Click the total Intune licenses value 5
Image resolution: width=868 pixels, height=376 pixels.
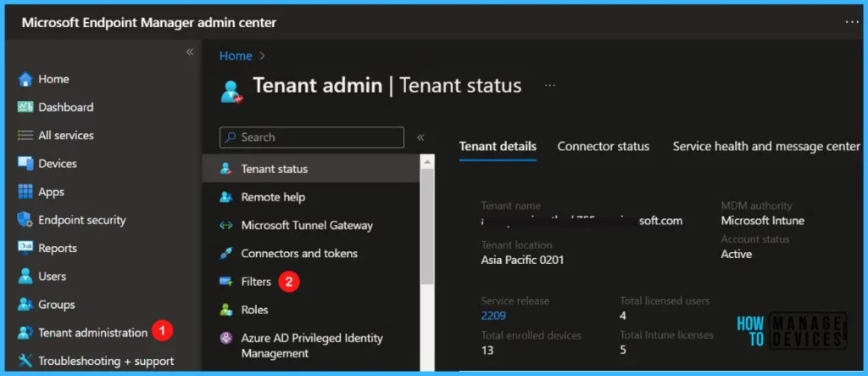click(623, 351)
